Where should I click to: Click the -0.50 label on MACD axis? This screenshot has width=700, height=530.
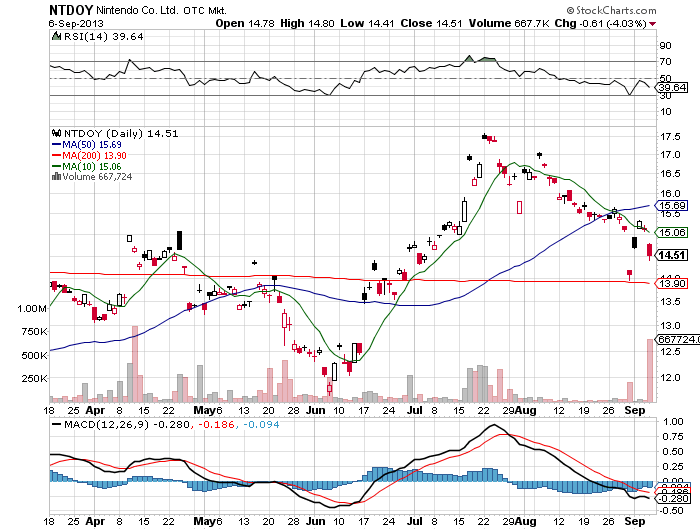coord(671,511)
